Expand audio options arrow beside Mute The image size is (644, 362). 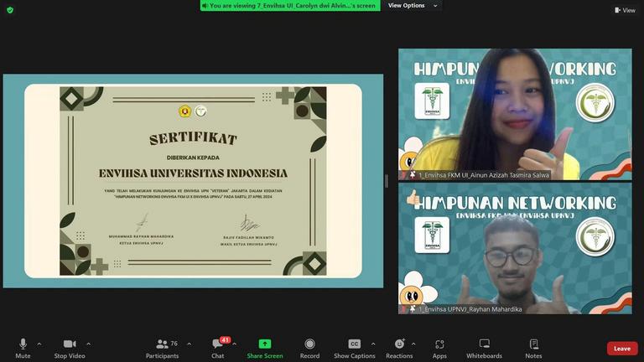[39, 344]
